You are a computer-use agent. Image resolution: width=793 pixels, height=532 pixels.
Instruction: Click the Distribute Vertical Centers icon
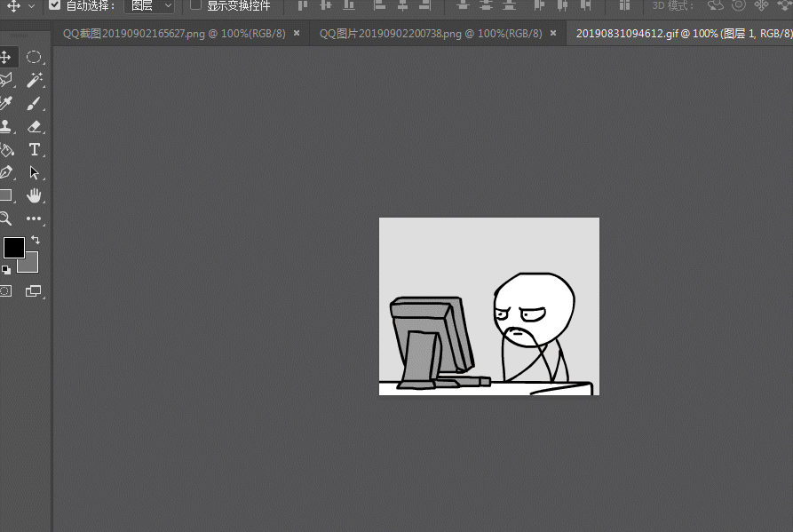tap(486, 5)
